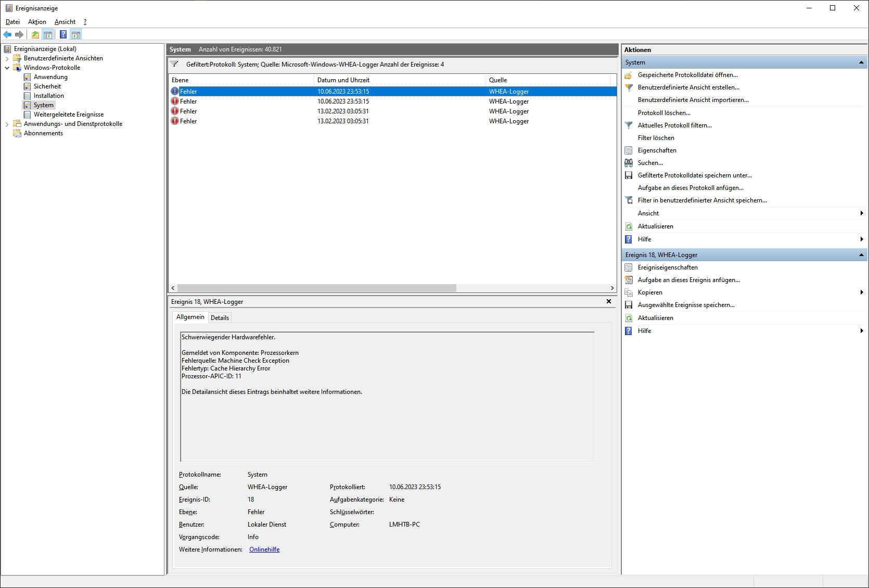Select Abonnements in the tree
The image size is (869, 588).
point(43,133)
